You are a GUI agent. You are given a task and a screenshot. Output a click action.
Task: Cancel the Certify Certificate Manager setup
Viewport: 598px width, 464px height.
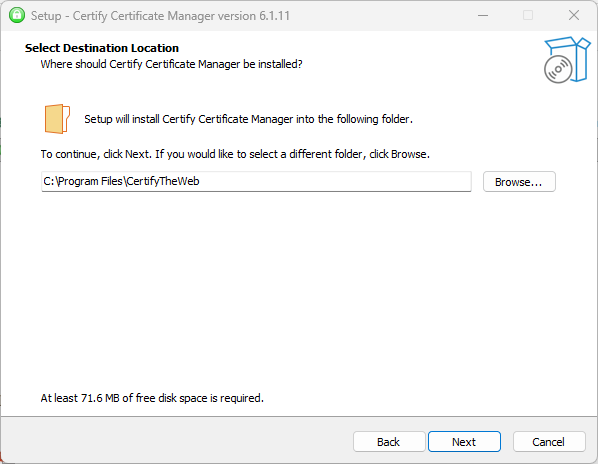pyautogui.click(x=549, y=442)
